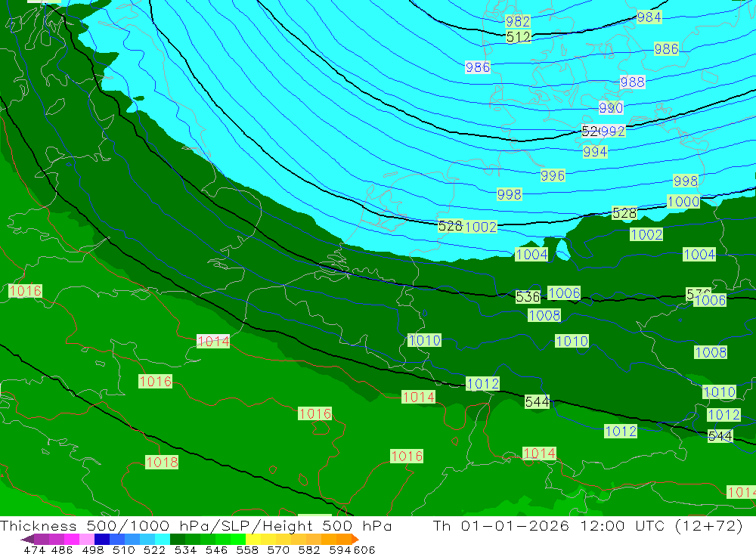This screenshot has height=554, width=756.
Task: Select the 474 legend value
Action: 34,549
